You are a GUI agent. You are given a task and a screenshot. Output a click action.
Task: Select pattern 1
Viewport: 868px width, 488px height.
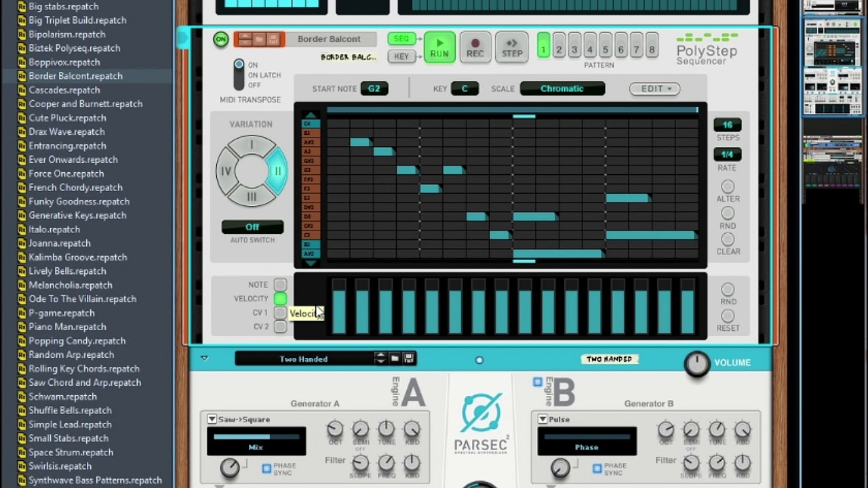pyautogui.click(x=543, y=45)
